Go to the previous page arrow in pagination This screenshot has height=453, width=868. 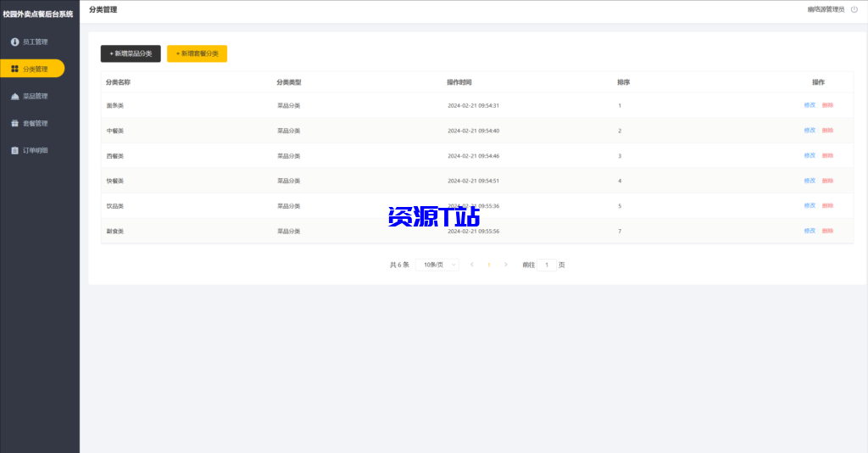[472, 265]
